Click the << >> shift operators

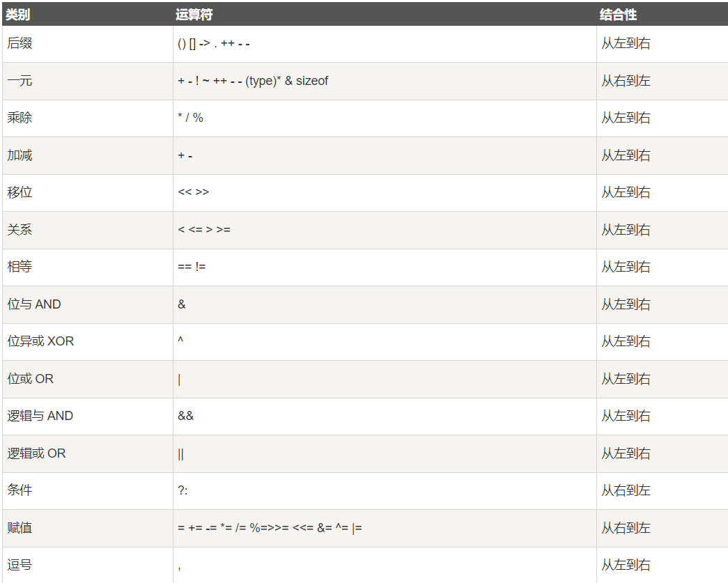point(194,192)
